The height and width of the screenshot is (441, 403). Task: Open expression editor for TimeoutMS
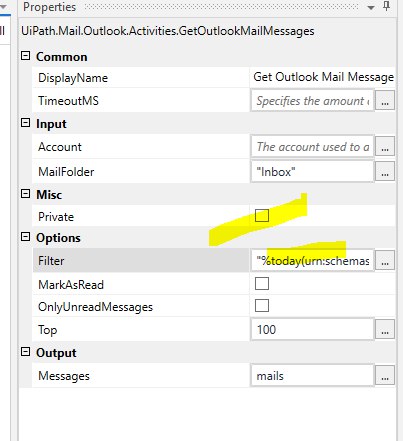pos(385,100)
